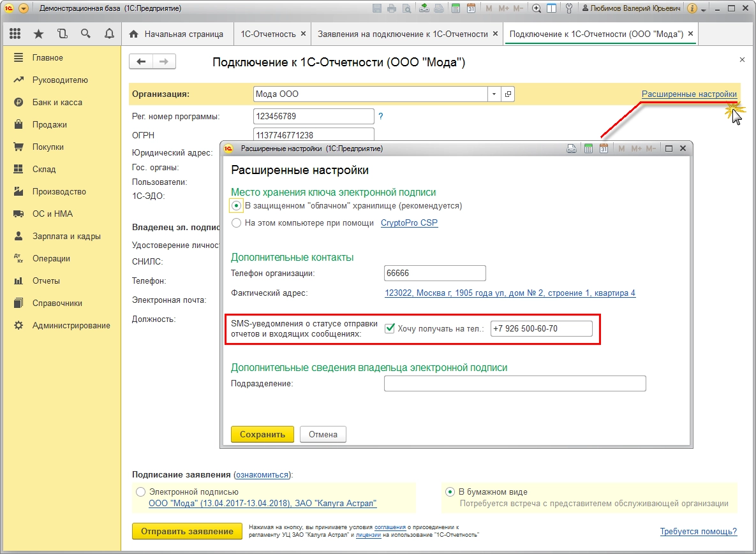The width and height of the screenshot is (756, 554).
Task: Uncheck 'Хочу получать на тел.' checkbox
Action: pos(390,329)
